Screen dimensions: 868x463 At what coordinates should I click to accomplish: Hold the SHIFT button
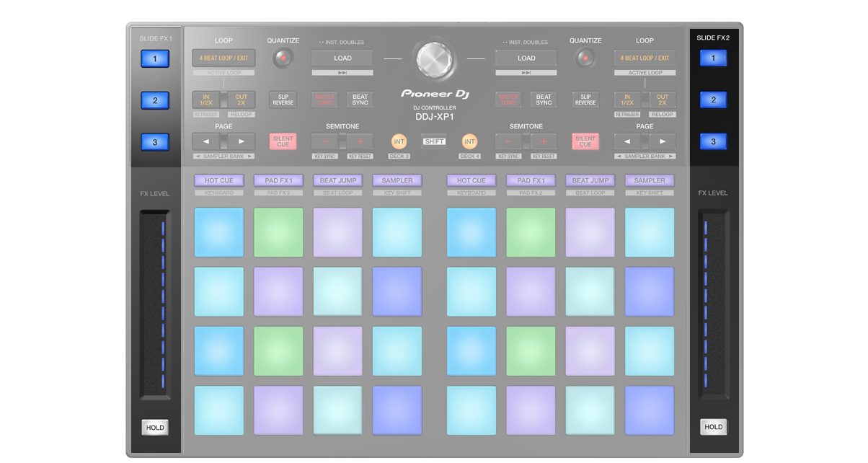click(434, 142)
